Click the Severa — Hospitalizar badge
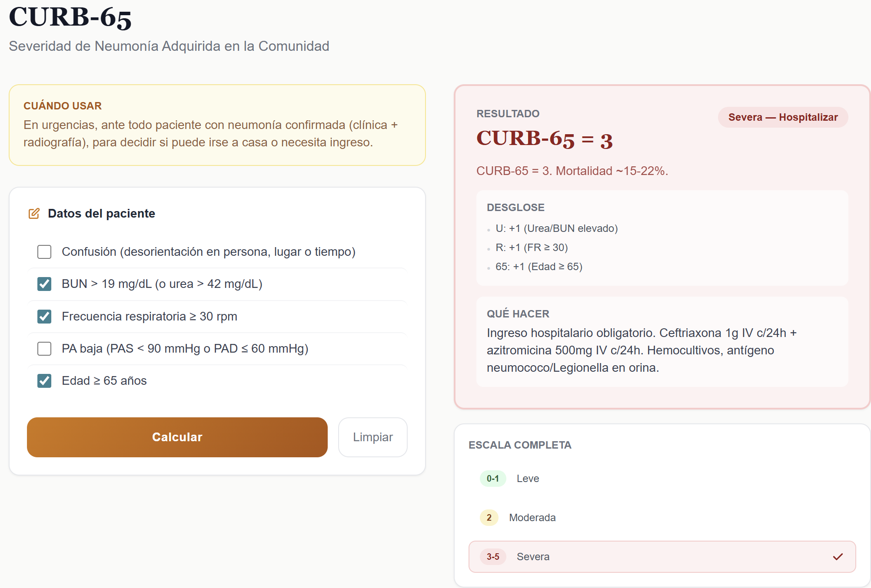Screen dimensions: 871x588 point(783,117)
